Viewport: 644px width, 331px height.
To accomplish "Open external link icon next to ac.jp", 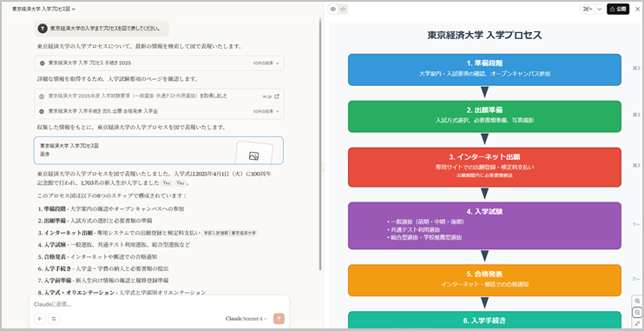I will click(x=276, y=96).
